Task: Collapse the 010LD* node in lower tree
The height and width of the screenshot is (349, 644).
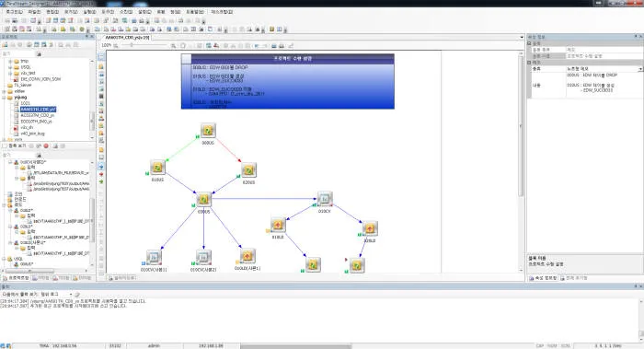Action: click(11, 211)
